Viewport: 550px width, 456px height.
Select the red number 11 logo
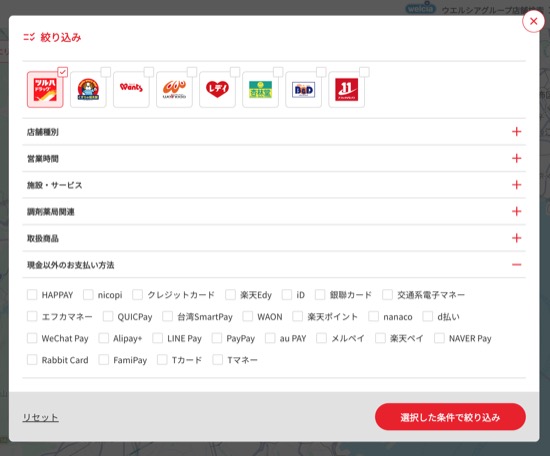coord(347,89)
